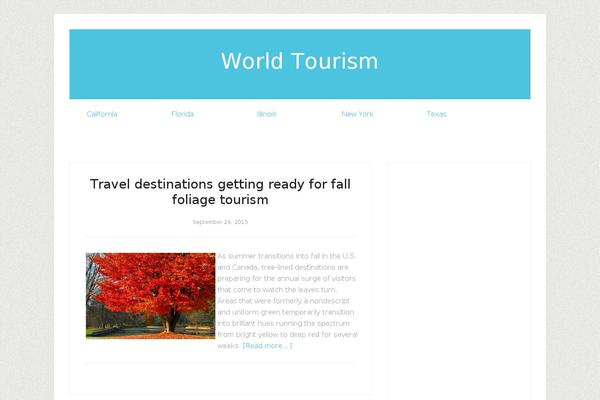This screenshot has height=400, width=600.
Task: Open the fall foliage tourism article title
Action: click(x=220, y=192)
